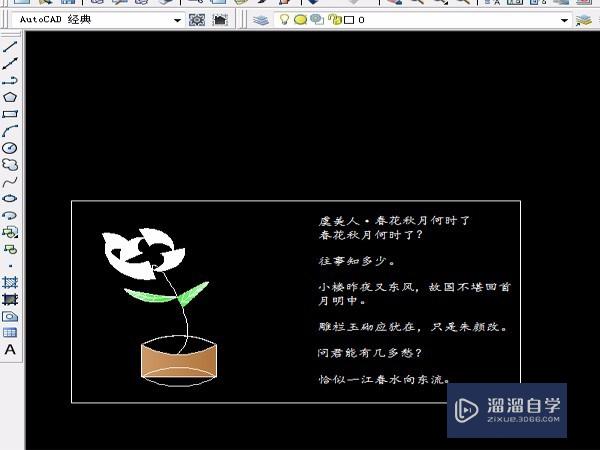Select the Construction Line tool
Screen dimensions: 600x450
(10, 64)
